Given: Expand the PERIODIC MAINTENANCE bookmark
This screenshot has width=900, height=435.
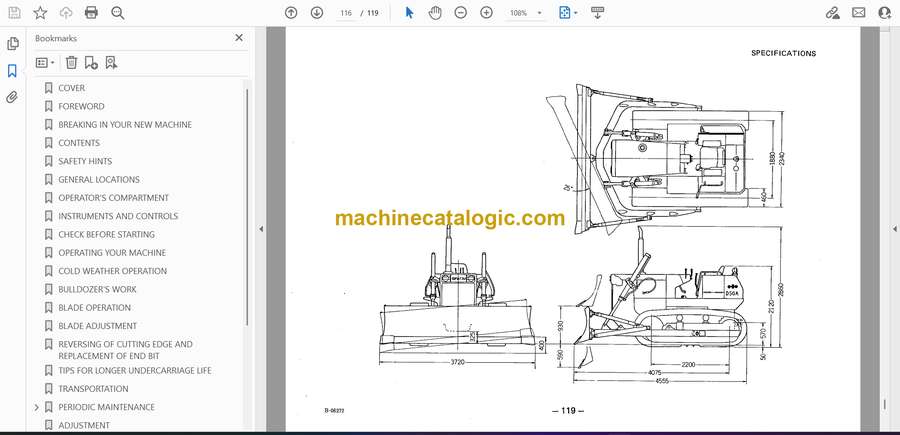Looking at the screenshot, I should pos(37,407).
